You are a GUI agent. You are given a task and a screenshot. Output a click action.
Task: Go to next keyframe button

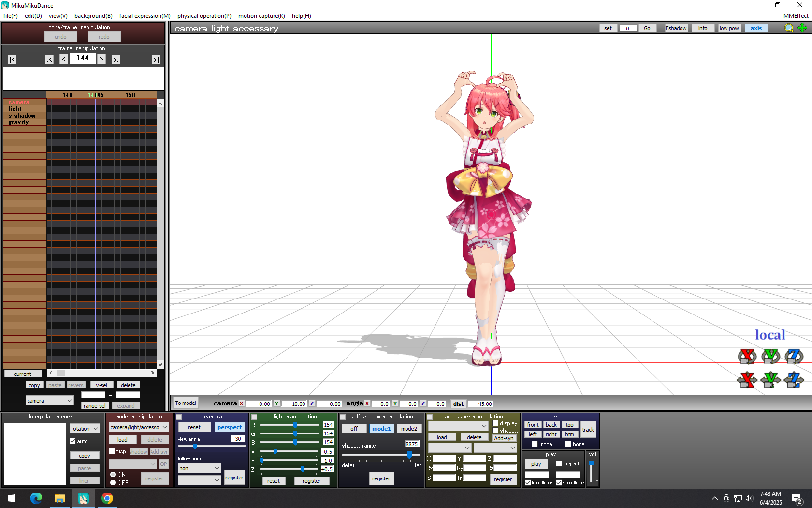(x=116, y=60)
